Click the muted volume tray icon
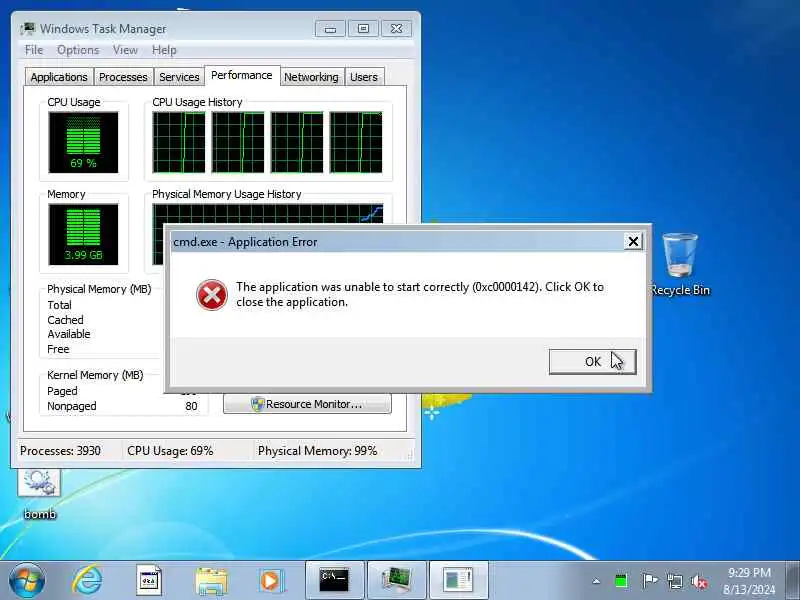 tap(699, 582)
